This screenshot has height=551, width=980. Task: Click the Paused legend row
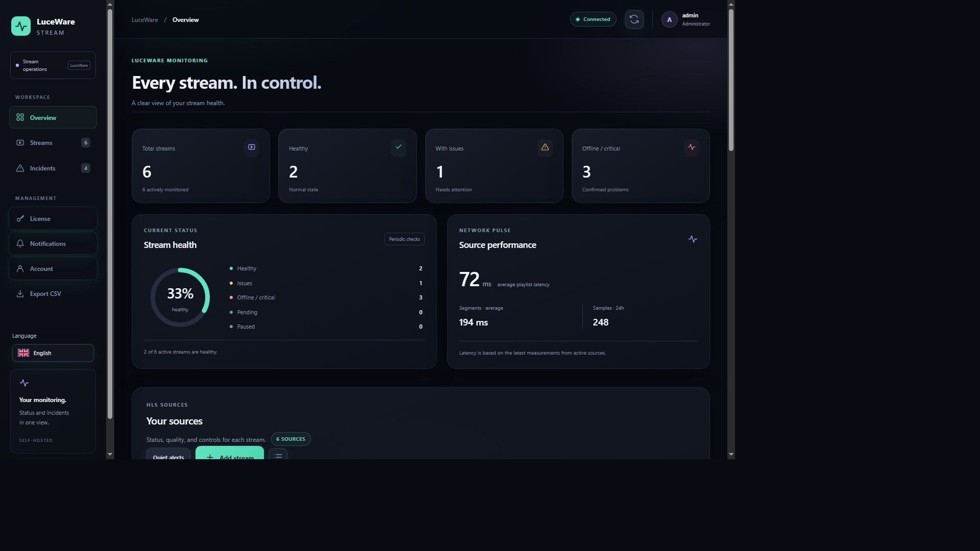pos(326,327)
